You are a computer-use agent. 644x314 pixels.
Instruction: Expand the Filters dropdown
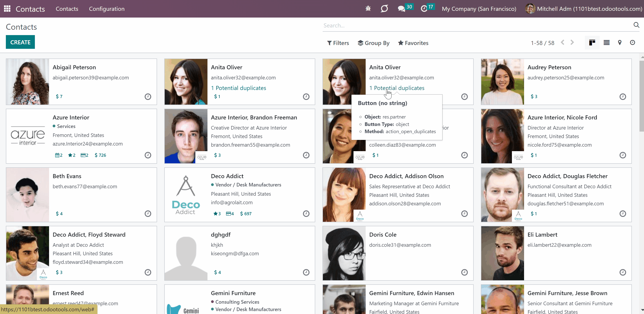click(338, 43)
